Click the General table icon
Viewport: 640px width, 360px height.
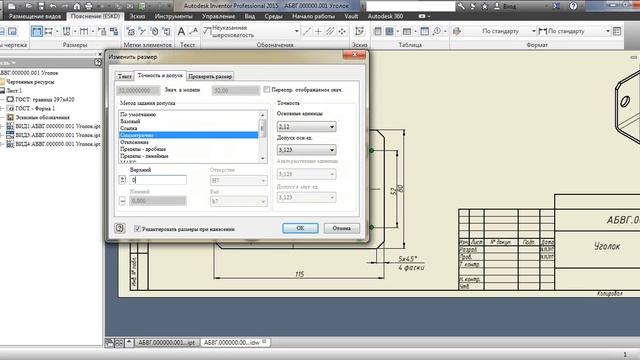[424, 31]
